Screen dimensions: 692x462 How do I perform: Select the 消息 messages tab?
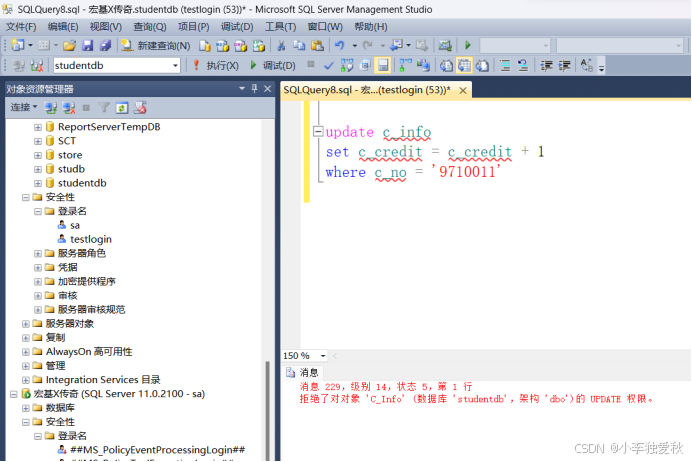coord(302,372)
